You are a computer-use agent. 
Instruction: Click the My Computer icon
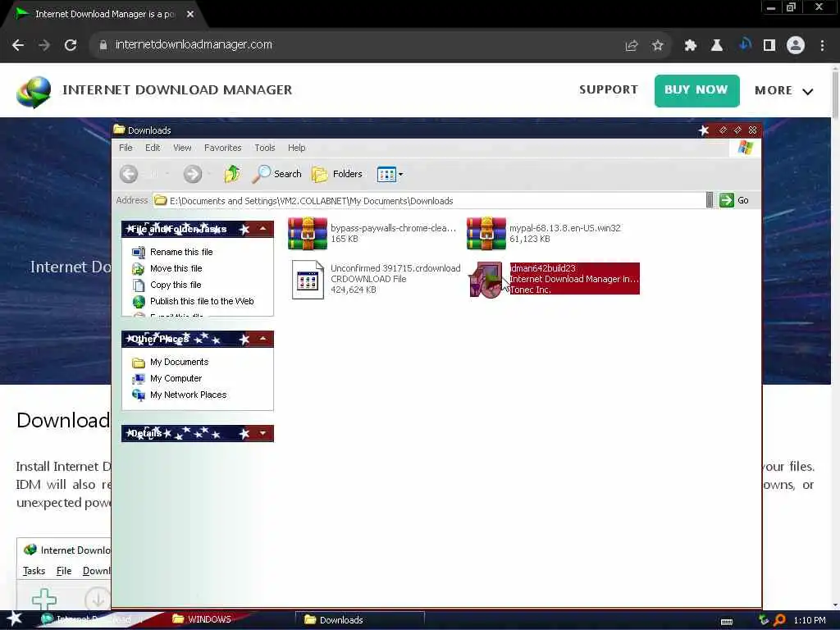[138, 379]
